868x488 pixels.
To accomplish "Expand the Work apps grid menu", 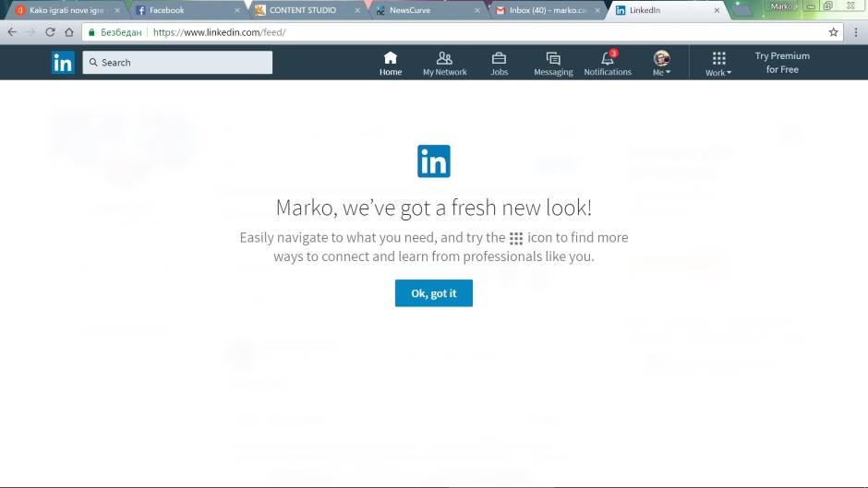I will pyautogui.click(x=718, y=64).
